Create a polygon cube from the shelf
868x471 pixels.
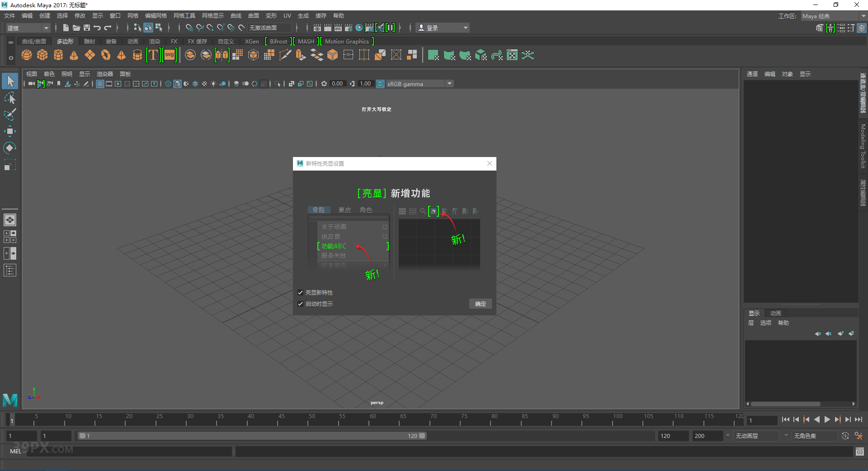(x=42, y=55)
